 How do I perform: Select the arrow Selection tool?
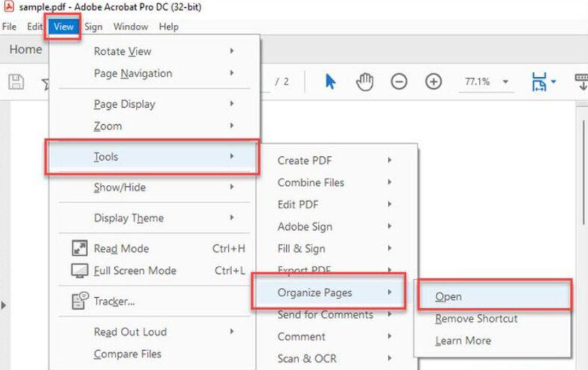click(330, 81)
